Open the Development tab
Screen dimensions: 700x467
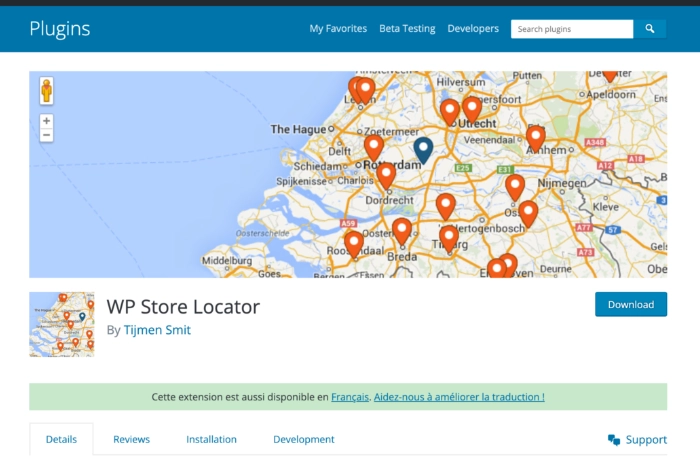(x=304, y=439)
